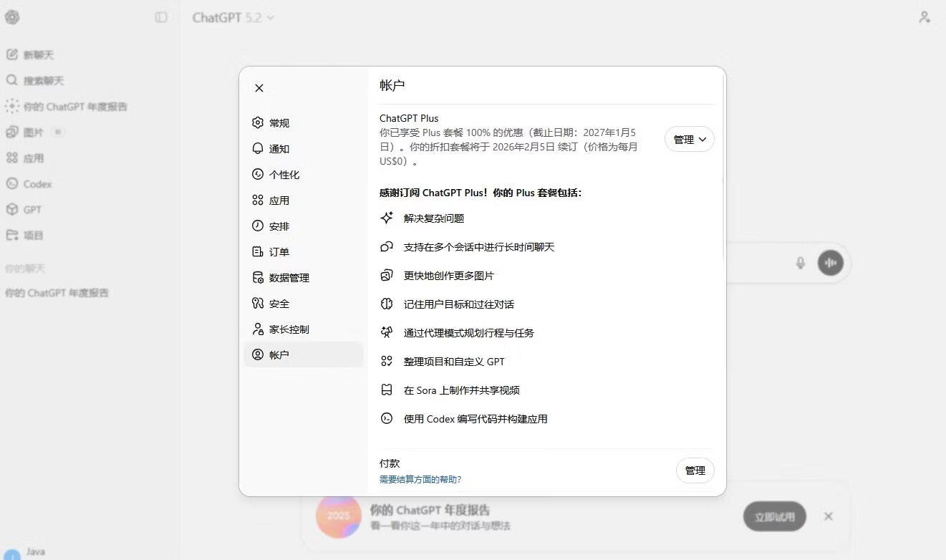Open the Codex section in sidebar
This screenshot has height=560, width=946.
click(37, 183)
